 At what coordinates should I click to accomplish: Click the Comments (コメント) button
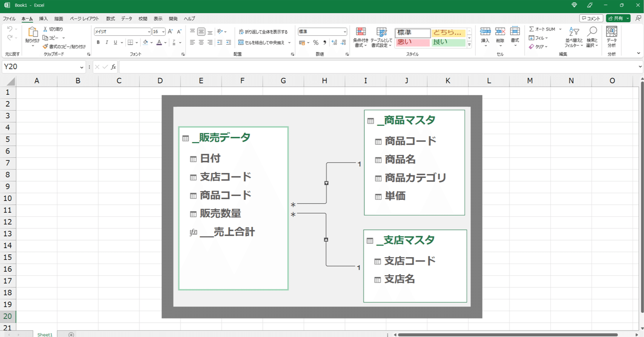tap(591, 18)
